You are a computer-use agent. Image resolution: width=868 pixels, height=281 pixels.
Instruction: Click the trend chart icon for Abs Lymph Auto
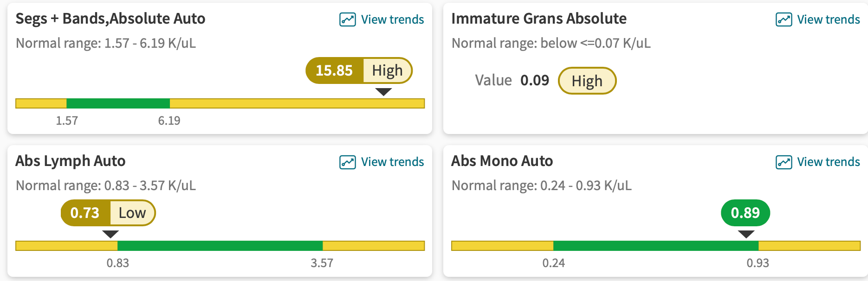click(x=347, y=162)
